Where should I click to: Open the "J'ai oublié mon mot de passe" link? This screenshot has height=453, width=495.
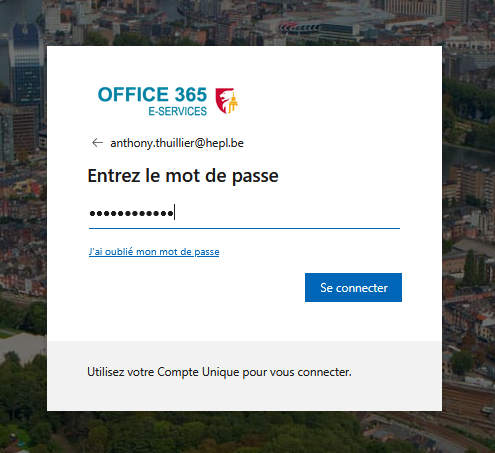154,252
